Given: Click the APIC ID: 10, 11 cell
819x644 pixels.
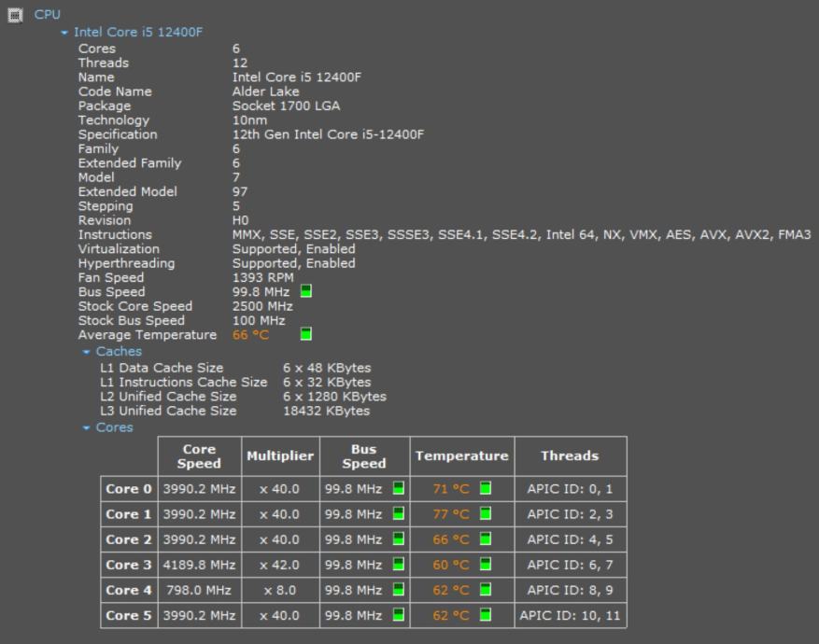Looking at the screenshot, I should click(571, 616).
